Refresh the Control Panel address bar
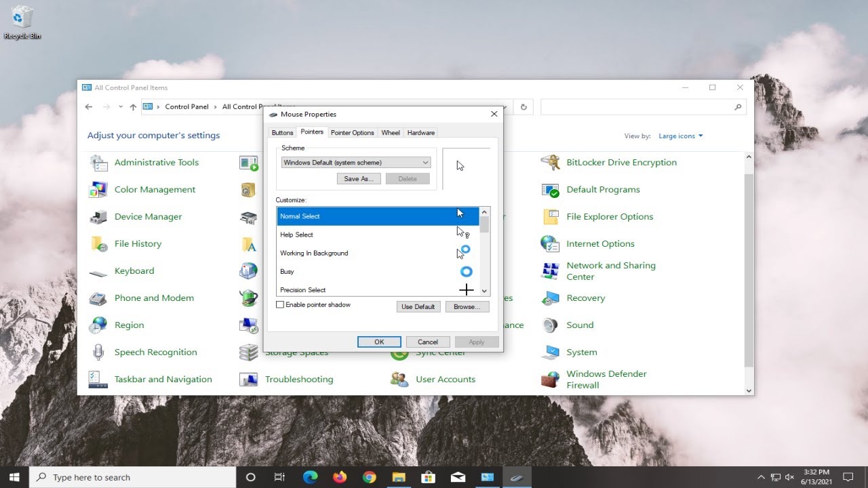Image resolution: width=868 pixels, height=488 pixels. [x=523, y=107]
